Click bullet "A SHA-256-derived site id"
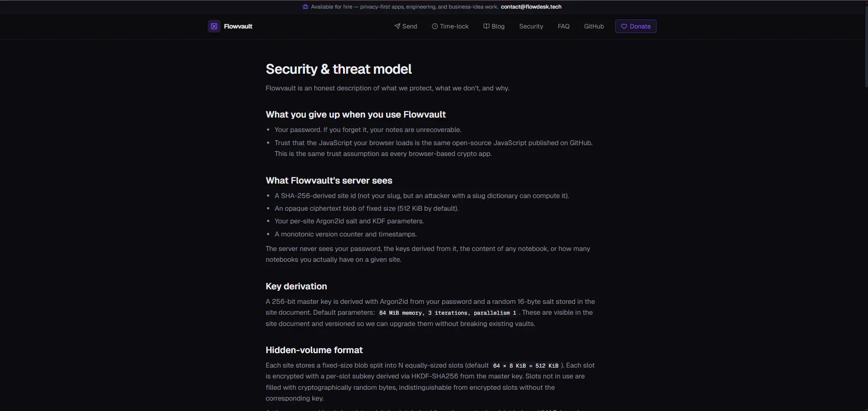 (x=422, y=196)
